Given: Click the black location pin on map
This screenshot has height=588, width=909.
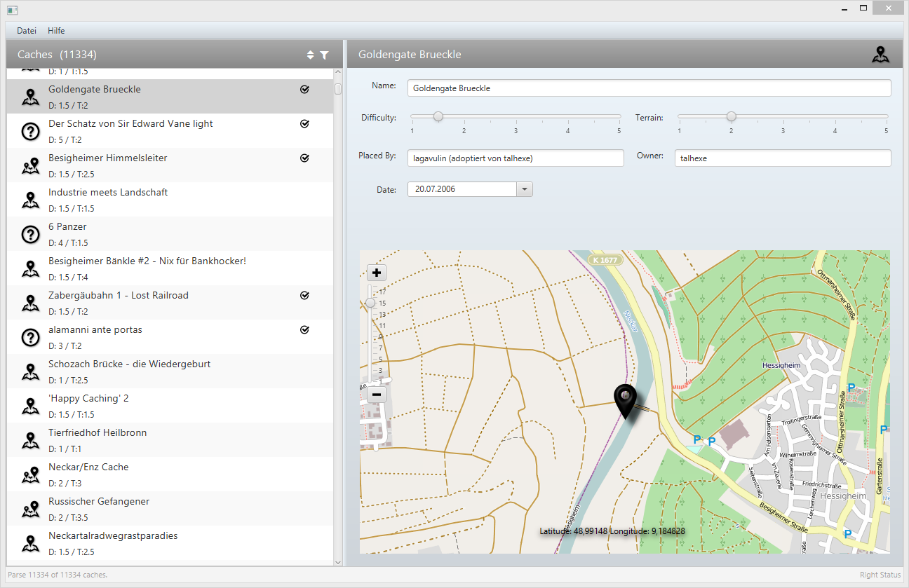Looking at the screenshot, I should click(625, 401).
